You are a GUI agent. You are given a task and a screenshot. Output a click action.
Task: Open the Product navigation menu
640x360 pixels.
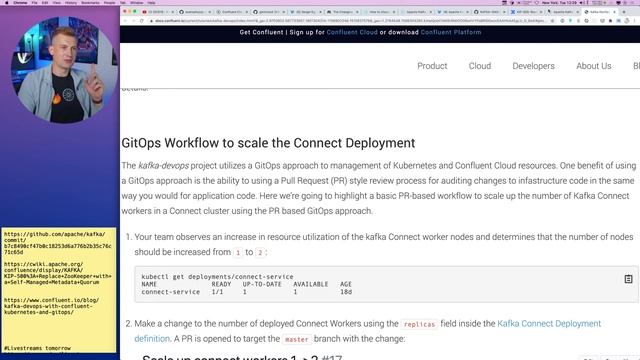click(x=432, y=66)
